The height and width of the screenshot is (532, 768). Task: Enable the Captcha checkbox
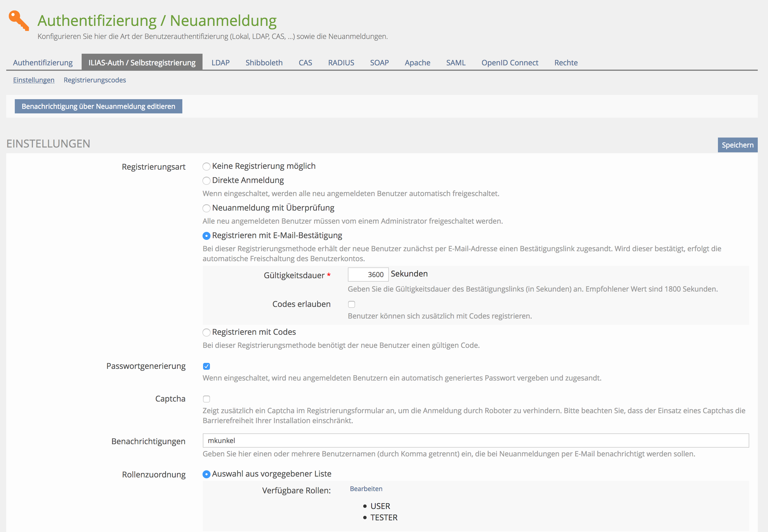207,399
